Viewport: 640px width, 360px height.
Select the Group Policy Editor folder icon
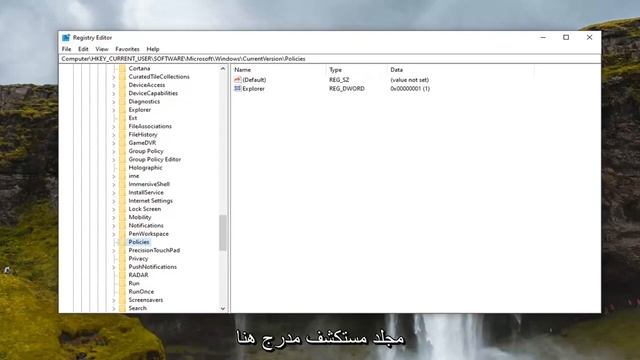tap(122, 159)
